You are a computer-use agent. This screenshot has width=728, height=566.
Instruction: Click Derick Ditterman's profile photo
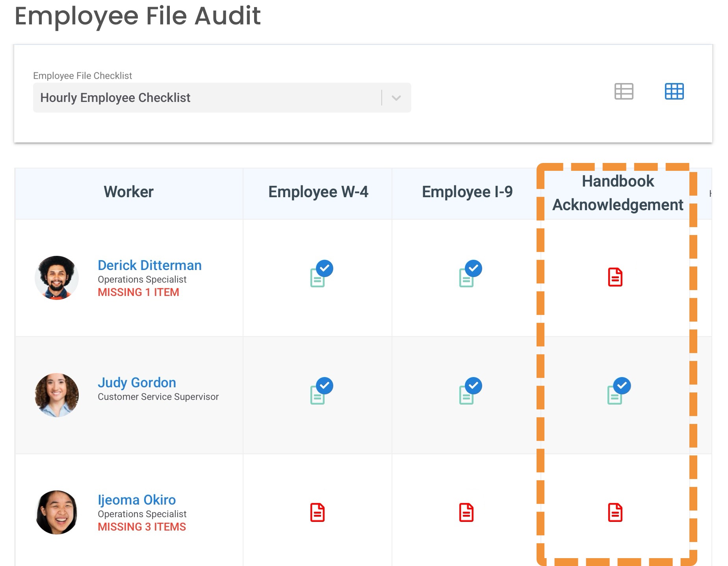57,278
